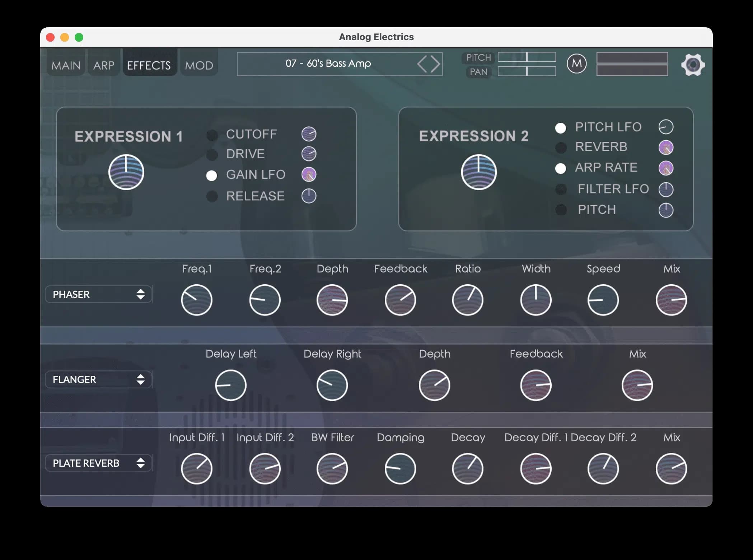Go to previous preset using left arrow
Viewport: 753px width, 560px height.
pos(422,64)
